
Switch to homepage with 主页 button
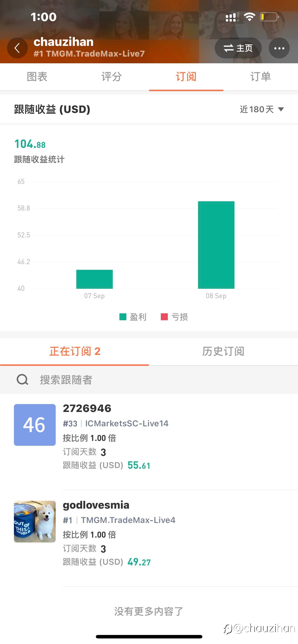(238, 48)
